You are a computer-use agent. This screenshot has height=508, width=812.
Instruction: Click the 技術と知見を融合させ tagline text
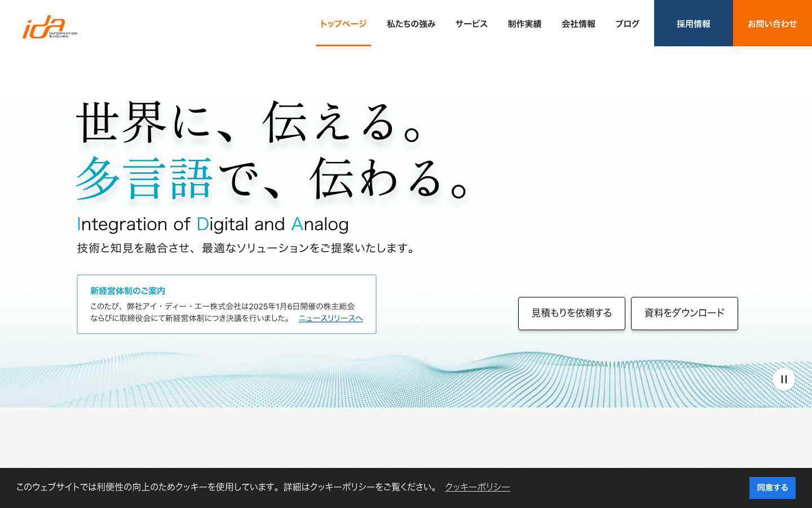pos(246,248)
